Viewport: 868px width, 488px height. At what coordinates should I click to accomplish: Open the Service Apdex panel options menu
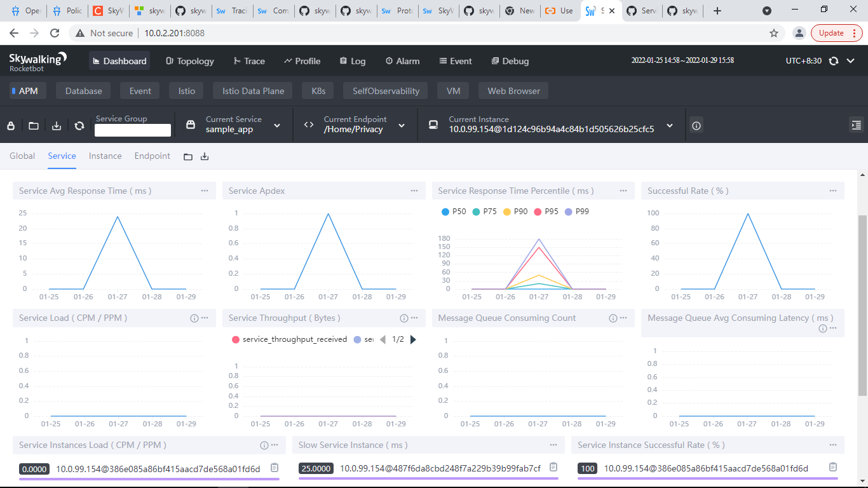[414, 190]
